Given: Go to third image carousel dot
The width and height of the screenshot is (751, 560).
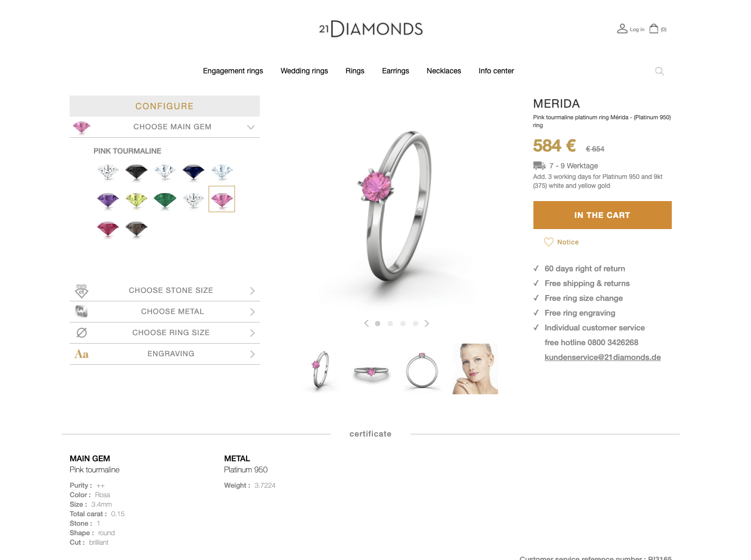Looking at the screenshot, I should tap(403, 324).
